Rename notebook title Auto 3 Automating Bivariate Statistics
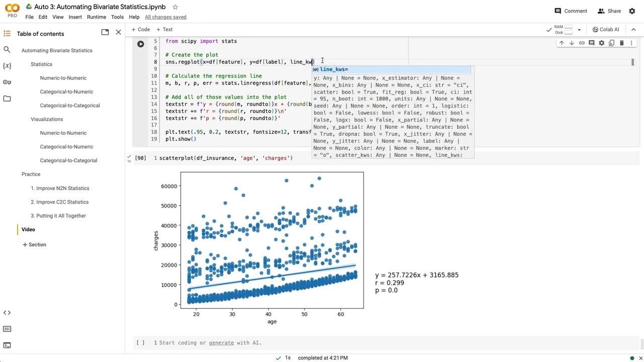 pyautogui.click(x=101, y=7)
